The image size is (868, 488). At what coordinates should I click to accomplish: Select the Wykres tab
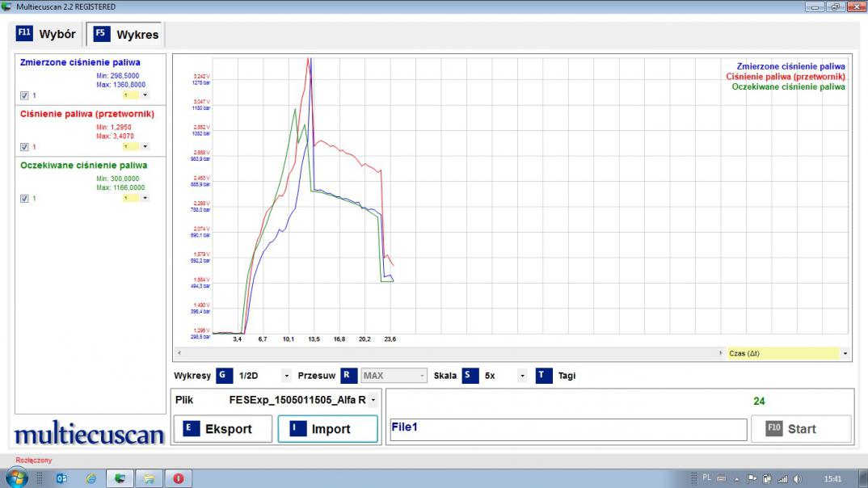click(x=125, y=35)
